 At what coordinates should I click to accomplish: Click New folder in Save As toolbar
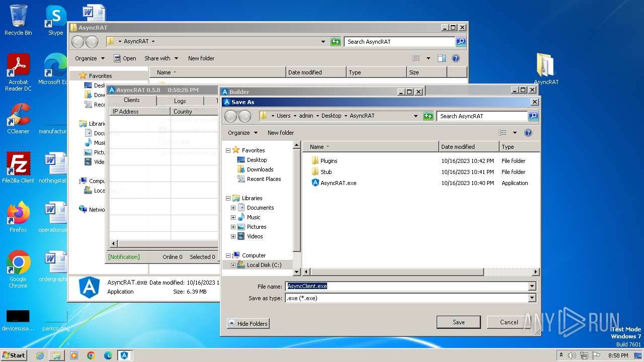tap(281, 133)
